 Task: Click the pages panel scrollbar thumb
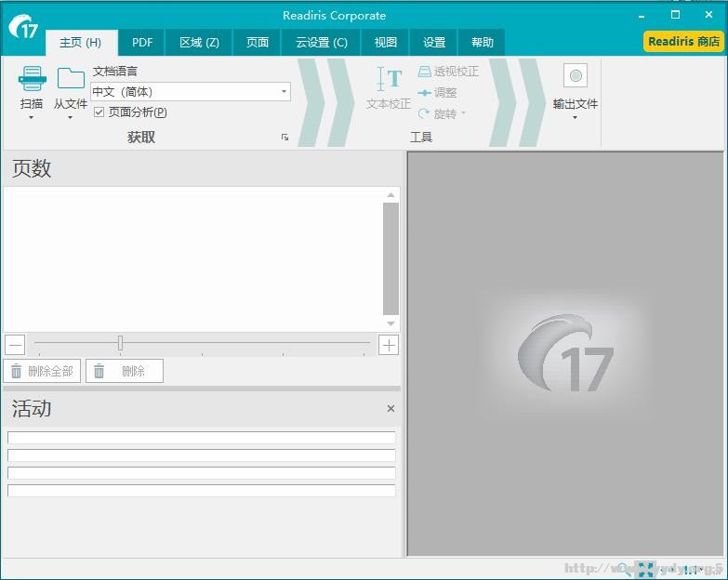(x=390, y=259)
